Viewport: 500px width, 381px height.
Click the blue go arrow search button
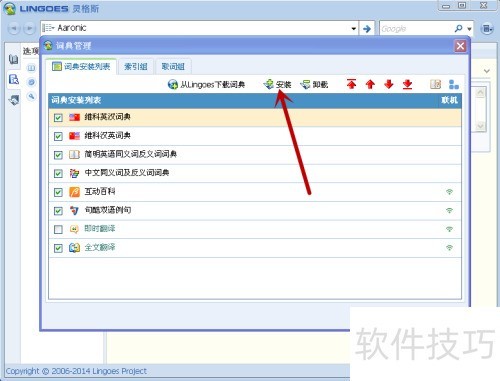[367, 29]
